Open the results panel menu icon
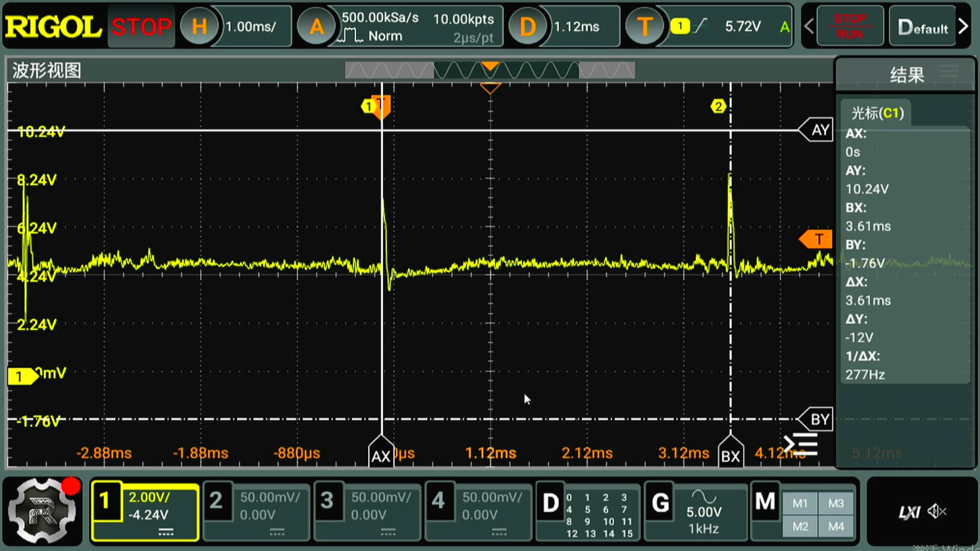 tap(950, 72)
